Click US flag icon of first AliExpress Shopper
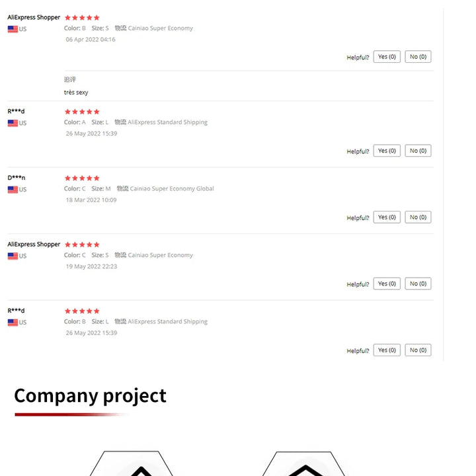The width and height of the screenshot is (476, 476). (x=13, y=29)
